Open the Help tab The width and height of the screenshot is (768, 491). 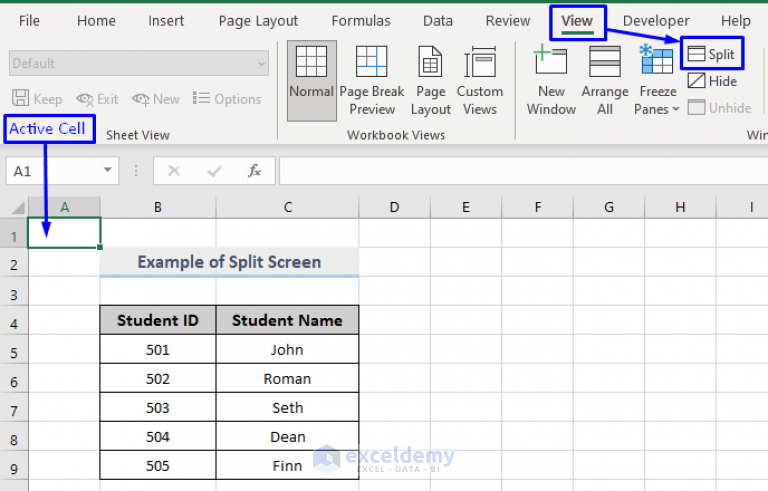tap(735, 21)
